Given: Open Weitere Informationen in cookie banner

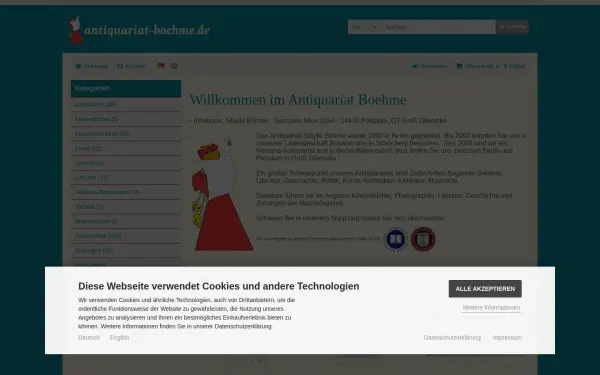Looking at the screenshot, I should pyautogui.click(x=491, y=308).
